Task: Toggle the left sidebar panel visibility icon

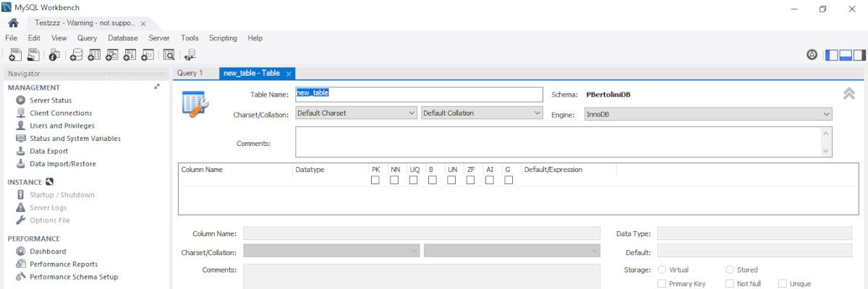Action: pos(832,54)
